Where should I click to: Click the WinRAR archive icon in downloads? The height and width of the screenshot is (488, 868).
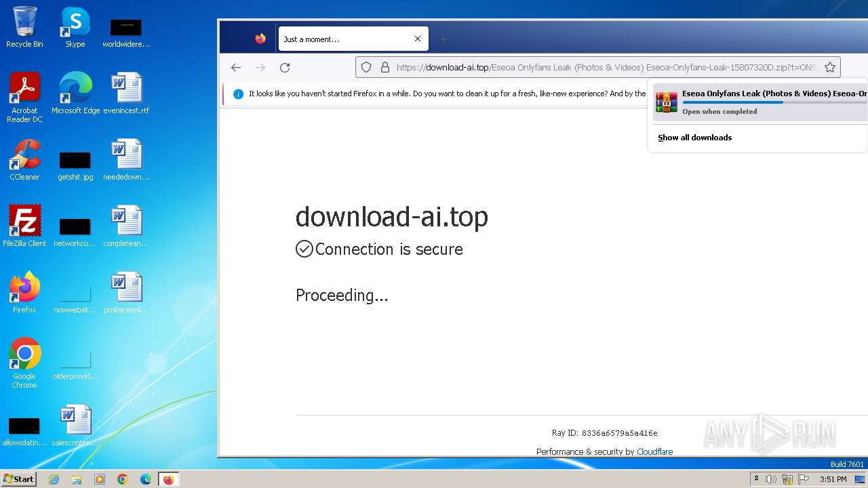click(667, 102)
